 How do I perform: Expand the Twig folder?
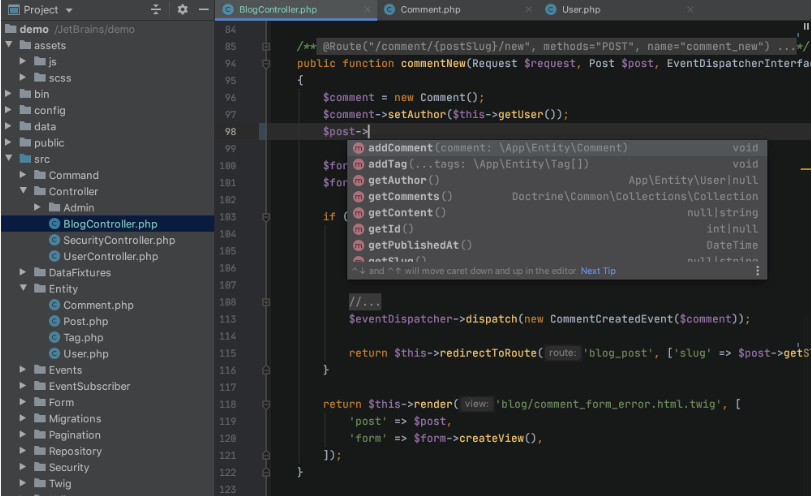[x=23, y=483]
